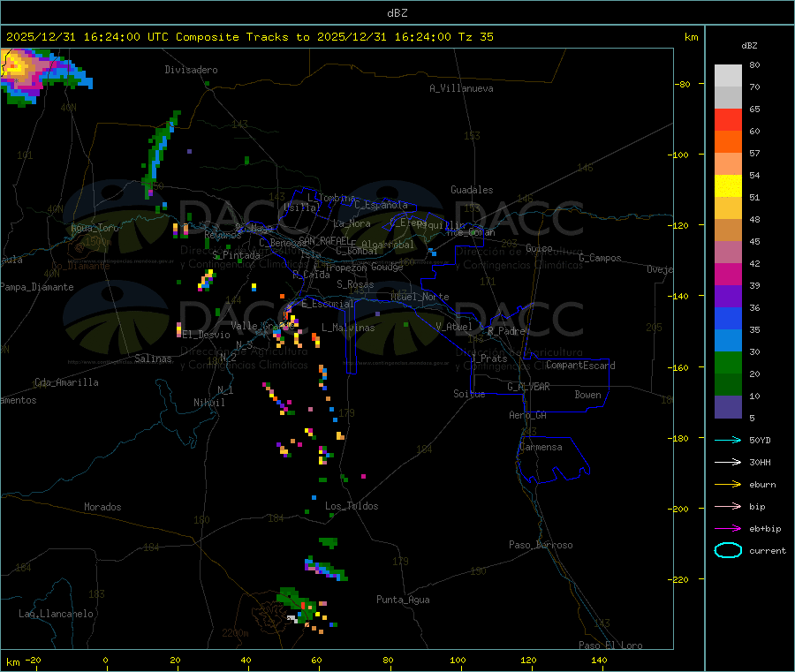
Task: Select the light gray 70-80 dBZ swatch
Action: 728,76
